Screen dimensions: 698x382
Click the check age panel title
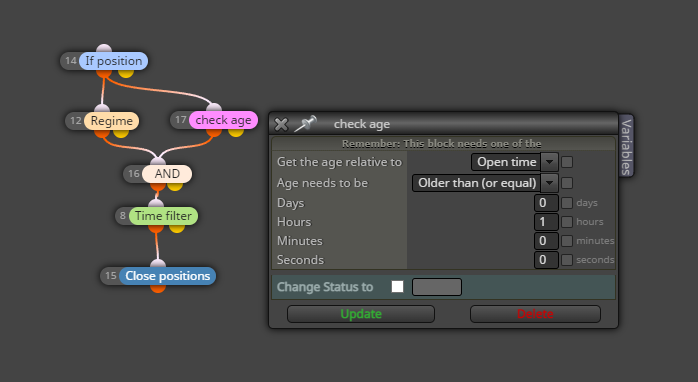coord(362,124)
